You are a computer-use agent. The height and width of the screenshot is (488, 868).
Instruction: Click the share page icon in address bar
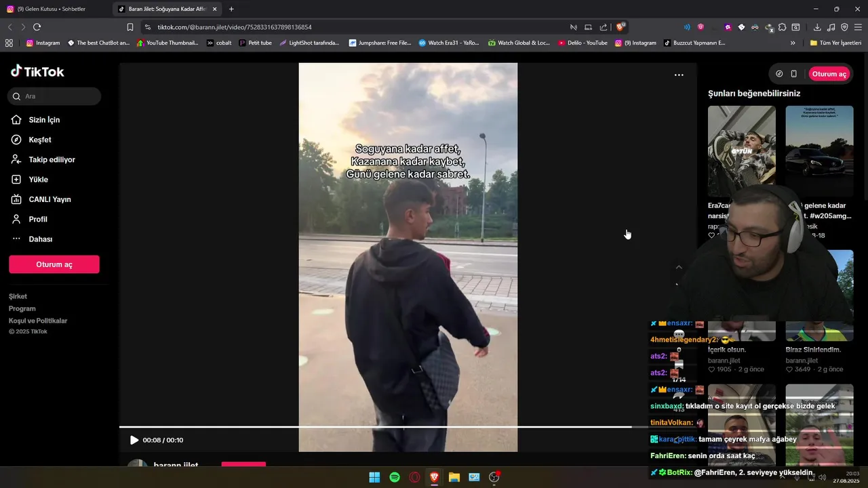[x=603, y=27]
